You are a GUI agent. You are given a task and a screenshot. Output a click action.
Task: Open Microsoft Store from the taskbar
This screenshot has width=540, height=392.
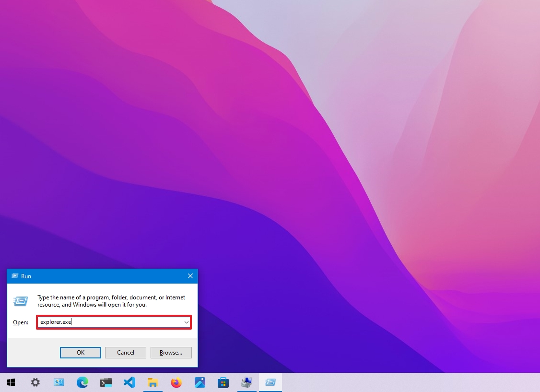click(x=223, y=382)
